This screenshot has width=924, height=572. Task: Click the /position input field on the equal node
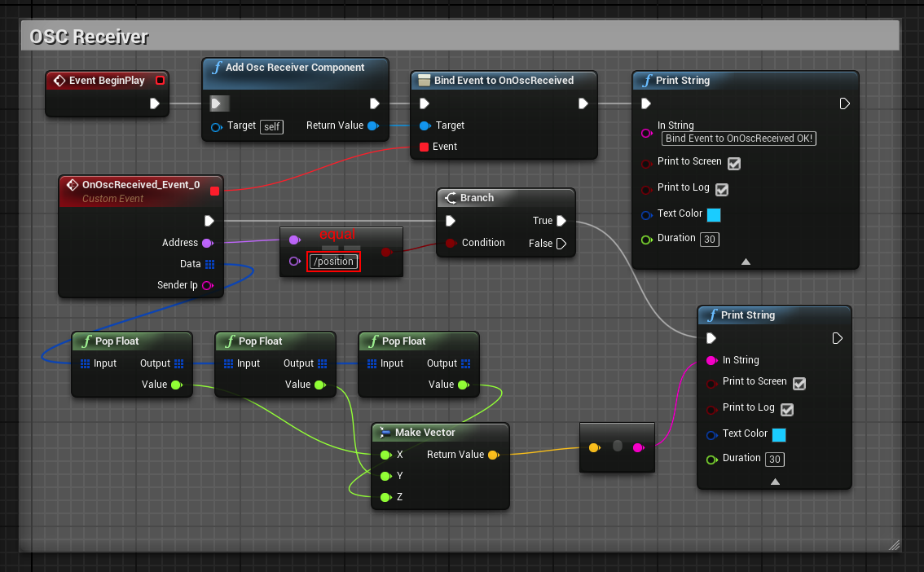click(334, 261)
